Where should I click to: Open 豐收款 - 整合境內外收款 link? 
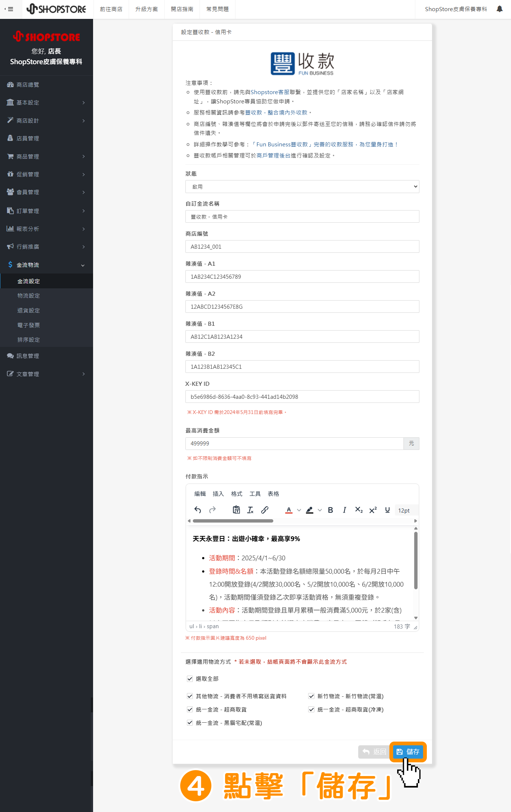coord(276,113)
